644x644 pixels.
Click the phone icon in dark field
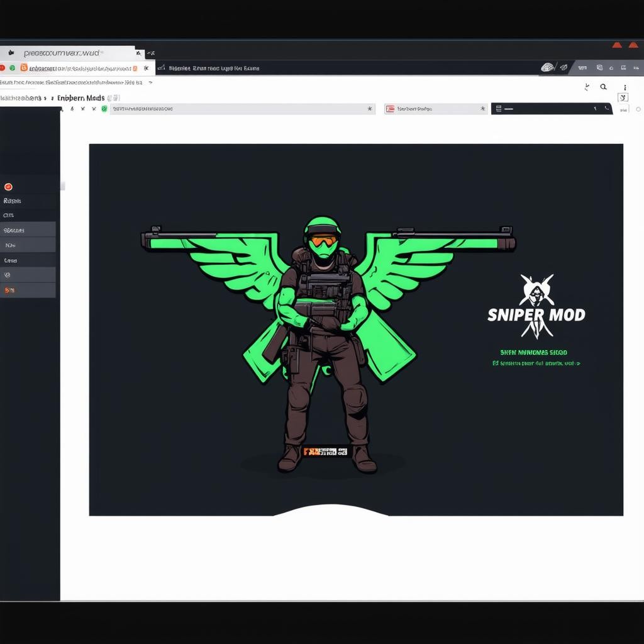click(x=607, y=109)
